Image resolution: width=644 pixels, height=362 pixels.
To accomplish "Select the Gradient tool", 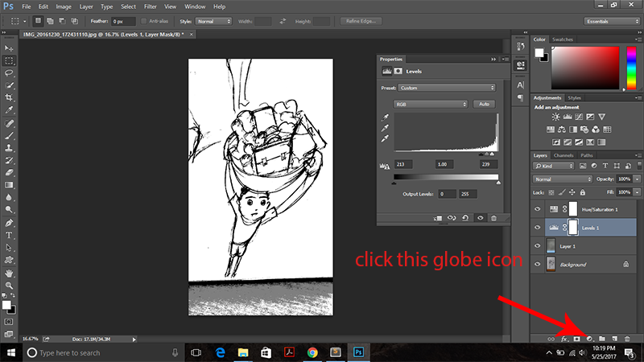I will pos(9,185).
